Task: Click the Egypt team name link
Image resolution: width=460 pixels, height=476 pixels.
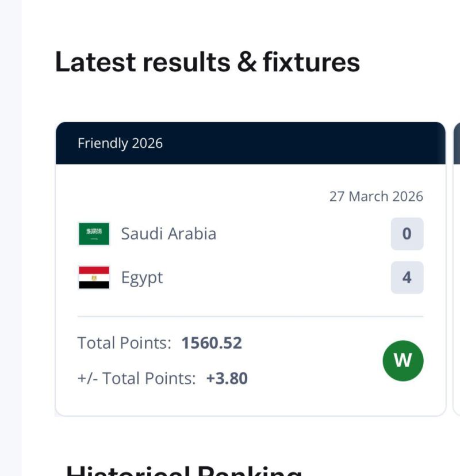Action: 141,277
